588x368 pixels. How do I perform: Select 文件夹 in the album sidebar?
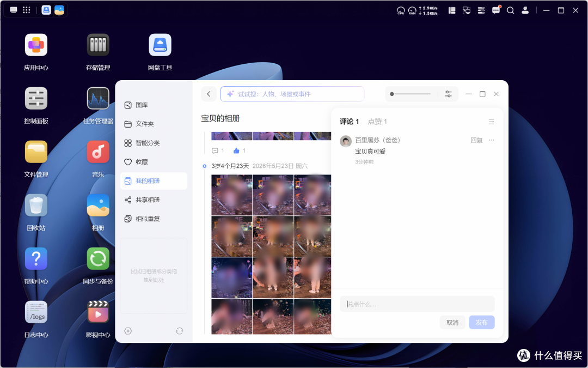154,124
